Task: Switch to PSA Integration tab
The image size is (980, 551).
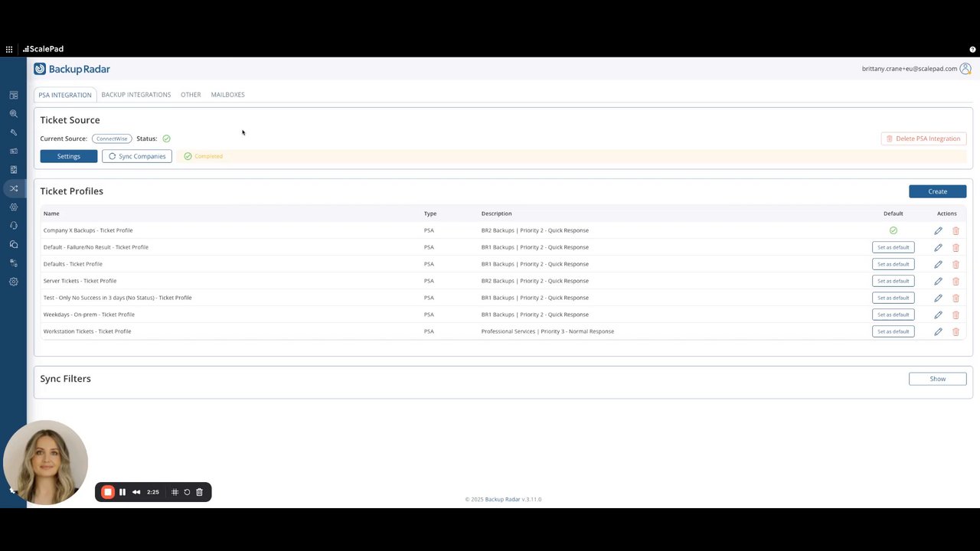Action: [65, 95]
